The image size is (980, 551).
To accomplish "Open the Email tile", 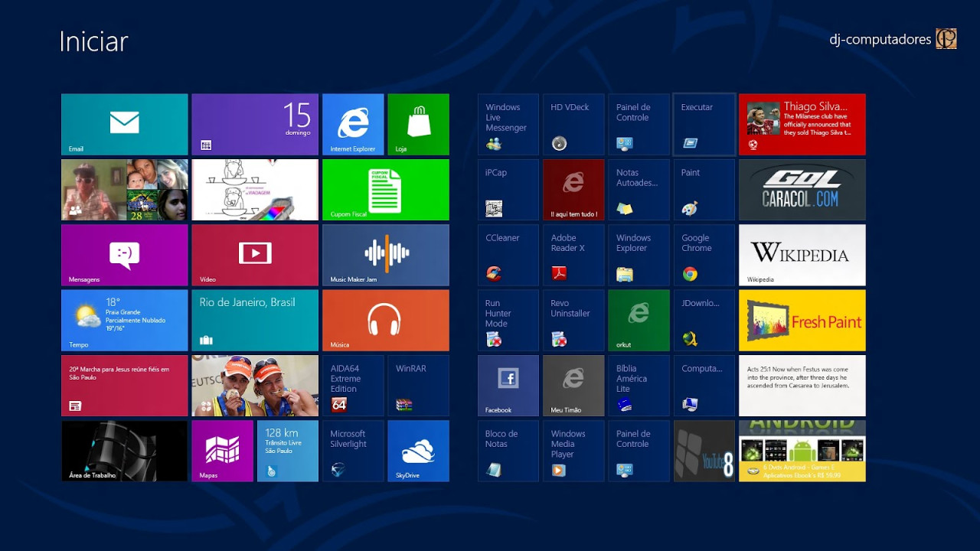I will point(124,124).
